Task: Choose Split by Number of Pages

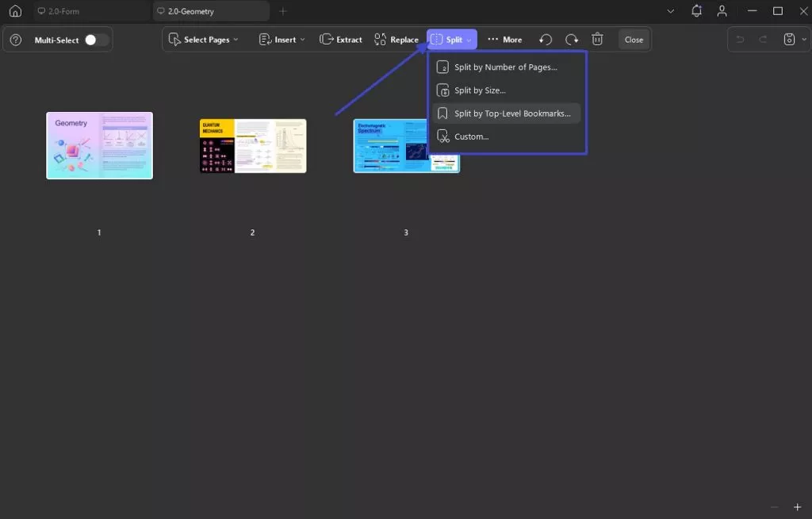Action: tap(505, 67)
